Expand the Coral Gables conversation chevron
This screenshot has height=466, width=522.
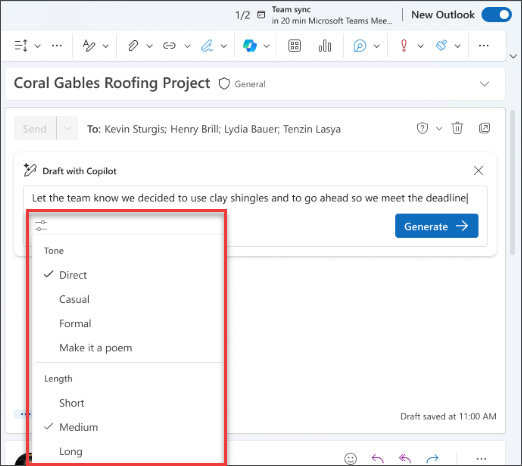484,84
